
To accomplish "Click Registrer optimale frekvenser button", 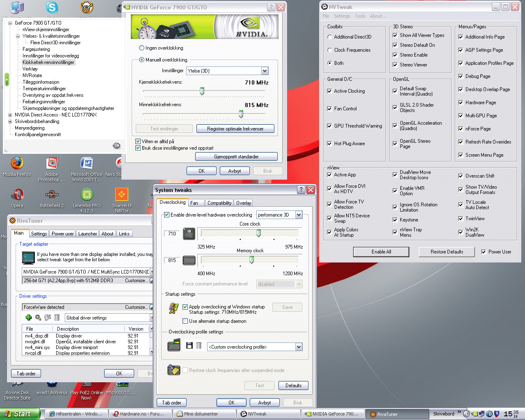I will (235, 129).
